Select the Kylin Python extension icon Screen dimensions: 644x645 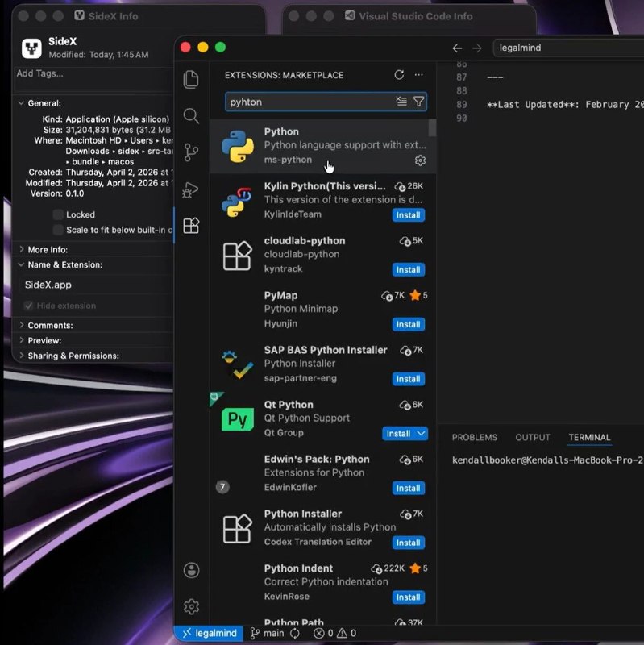237,201
